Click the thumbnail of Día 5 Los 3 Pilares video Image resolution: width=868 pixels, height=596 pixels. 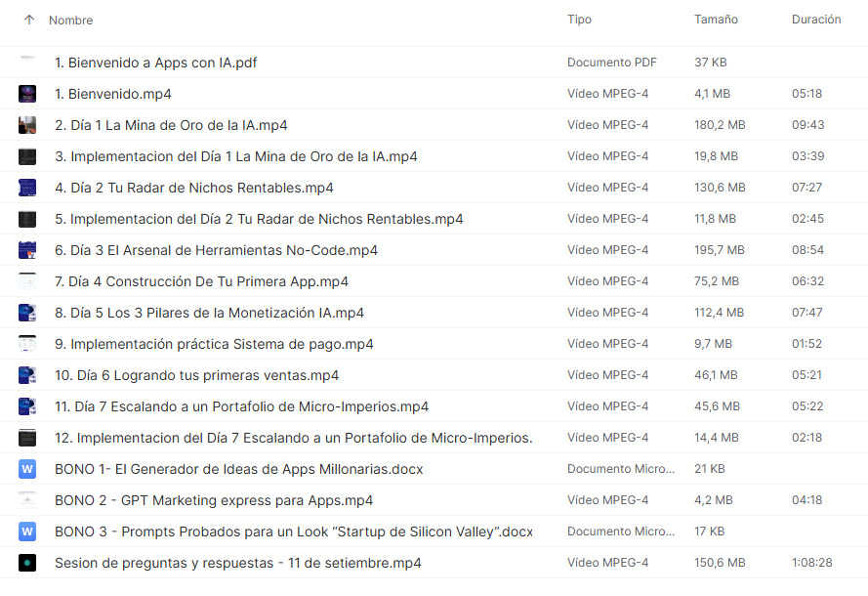click(27, 313)
